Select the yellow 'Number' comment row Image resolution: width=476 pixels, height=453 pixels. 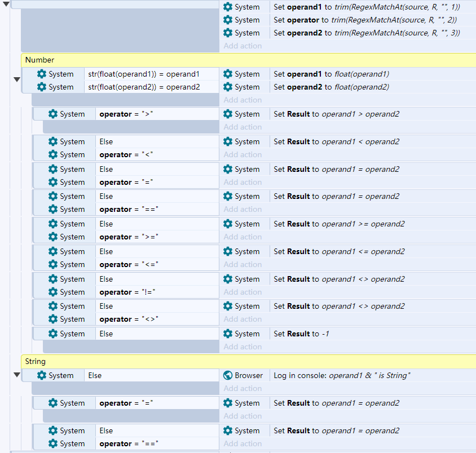pos(249,60)
